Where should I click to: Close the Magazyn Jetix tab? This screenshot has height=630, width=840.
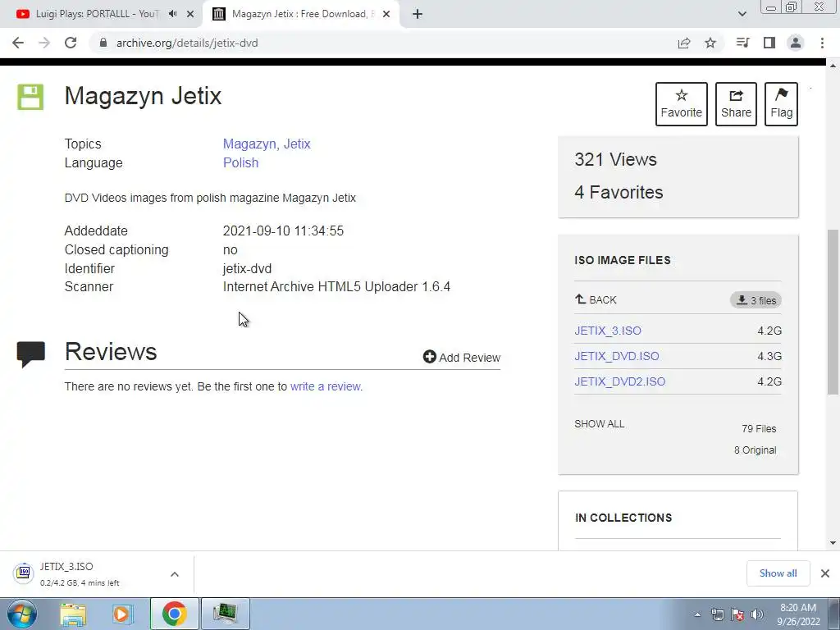(x=386, y=14)
